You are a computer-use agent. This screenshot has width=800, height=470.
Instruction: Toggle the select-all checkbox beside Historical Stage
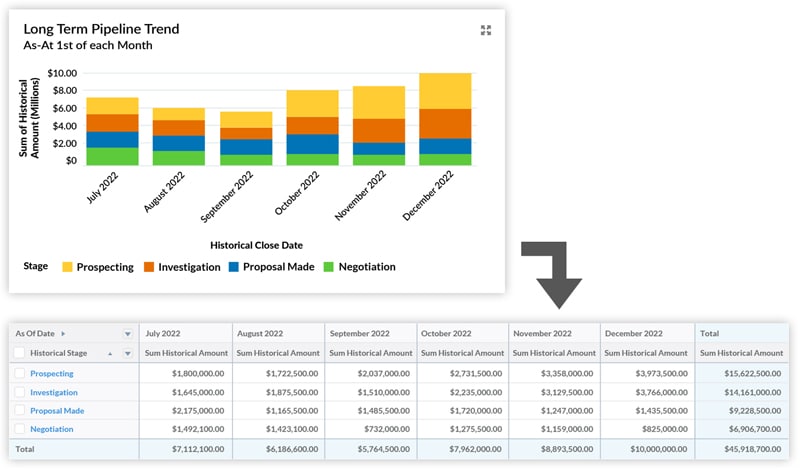pos(20,353)
